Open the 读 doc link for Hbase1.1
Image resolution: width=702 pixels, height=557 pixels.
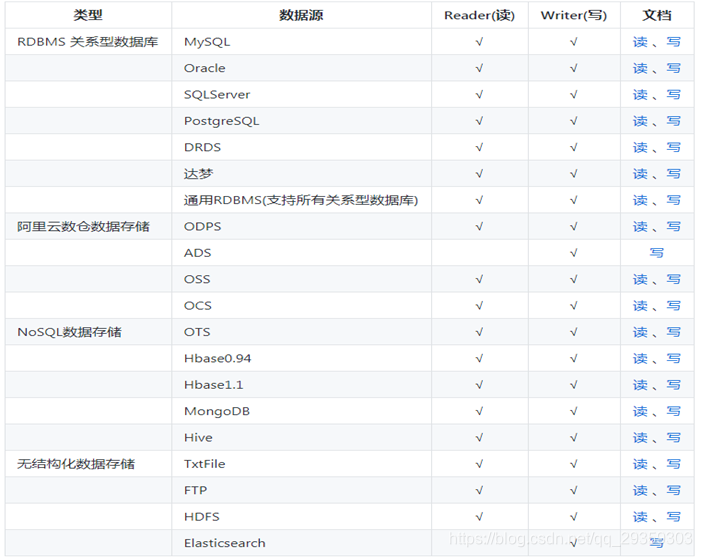point(640,386)
